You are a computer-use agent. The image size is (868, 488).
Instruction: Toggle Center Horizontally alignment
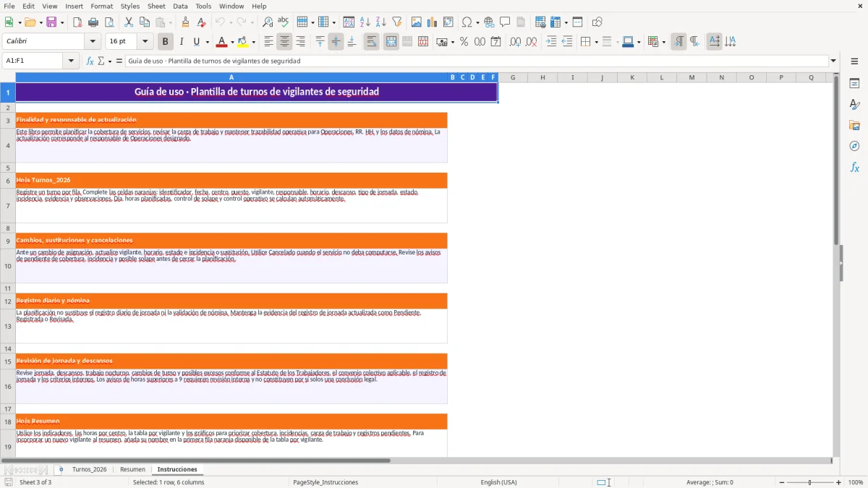284,42
